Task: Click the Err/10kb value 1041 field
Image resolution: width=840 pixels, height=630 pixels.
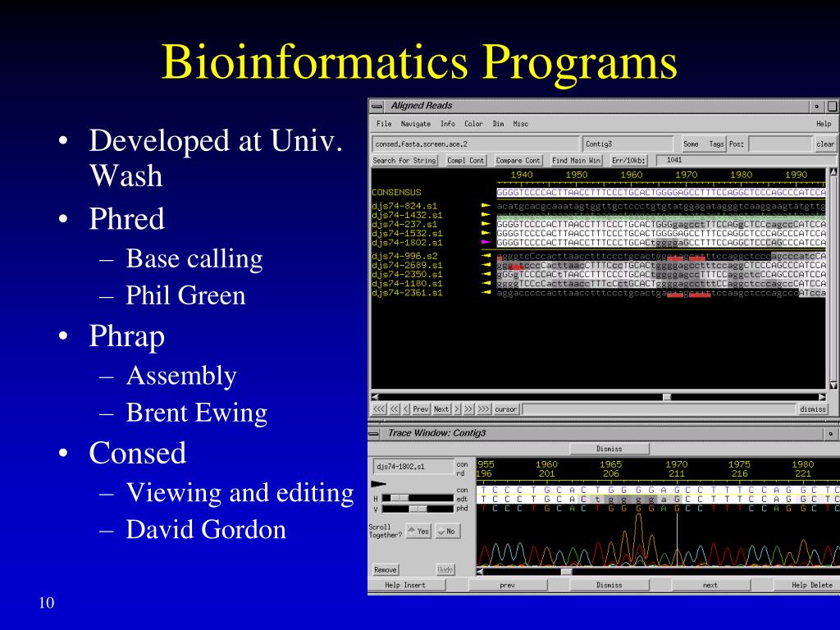Action: 746,160
